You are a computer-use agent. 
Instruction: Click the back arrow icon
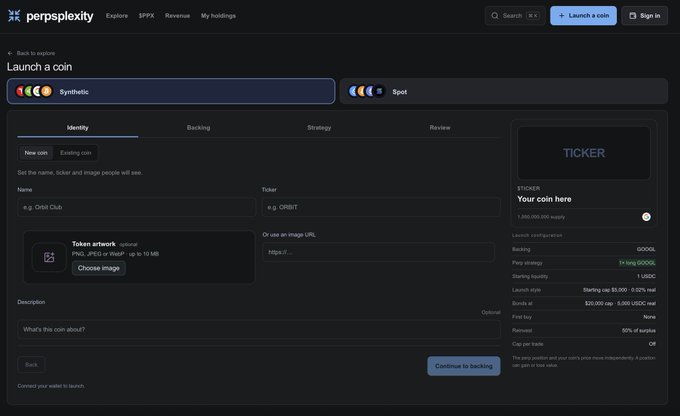pos(10,53)
